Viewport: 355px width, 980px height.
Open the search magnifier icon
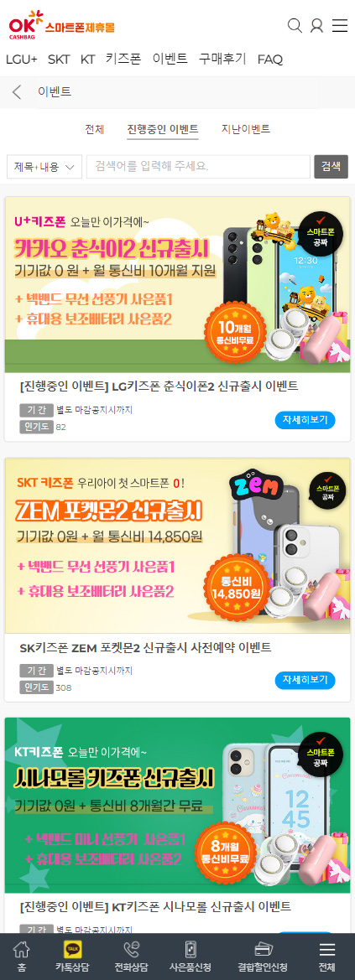point(295,26)
